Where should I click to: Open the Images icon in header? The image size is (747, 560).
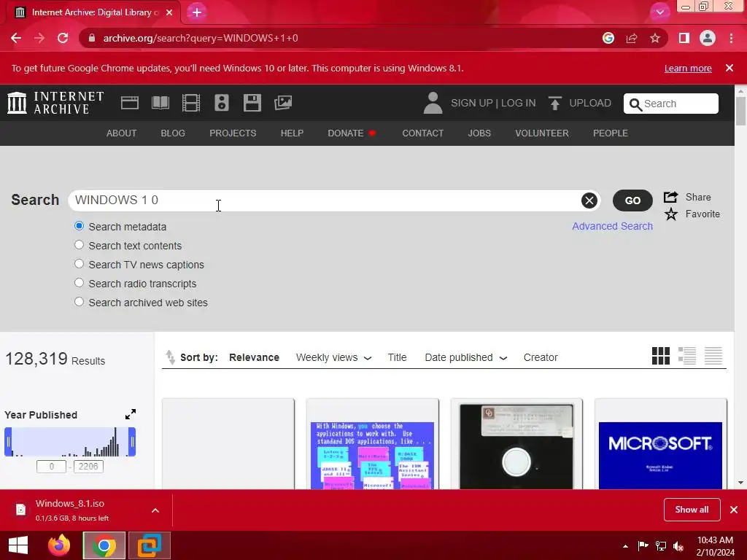[x=283, y=103]
